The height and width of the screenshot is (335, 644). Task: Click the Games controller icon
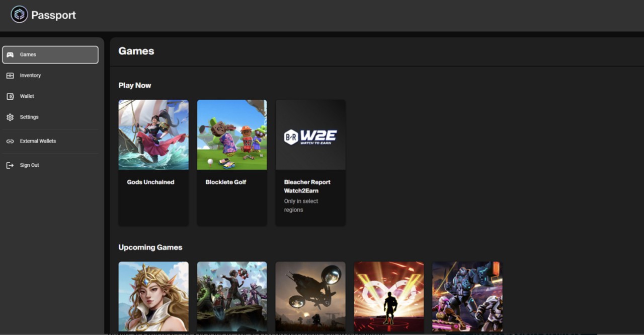point(10,54)
